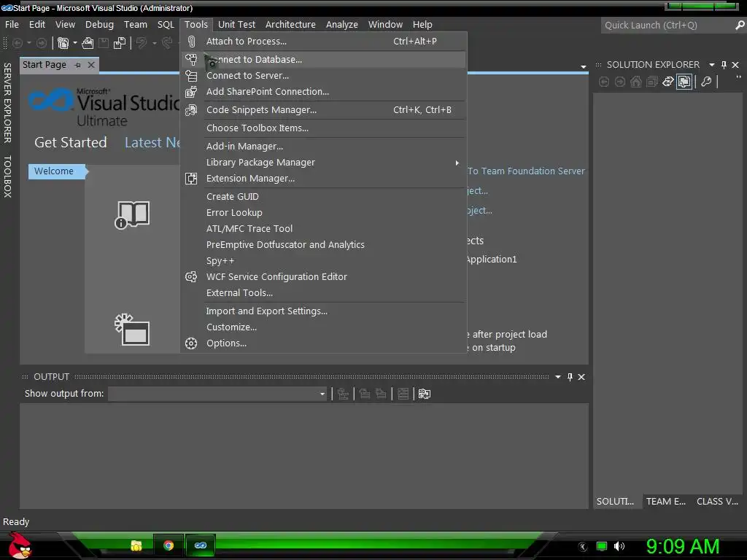Open the Solution Explorer window position dropdown

point(712,65)
